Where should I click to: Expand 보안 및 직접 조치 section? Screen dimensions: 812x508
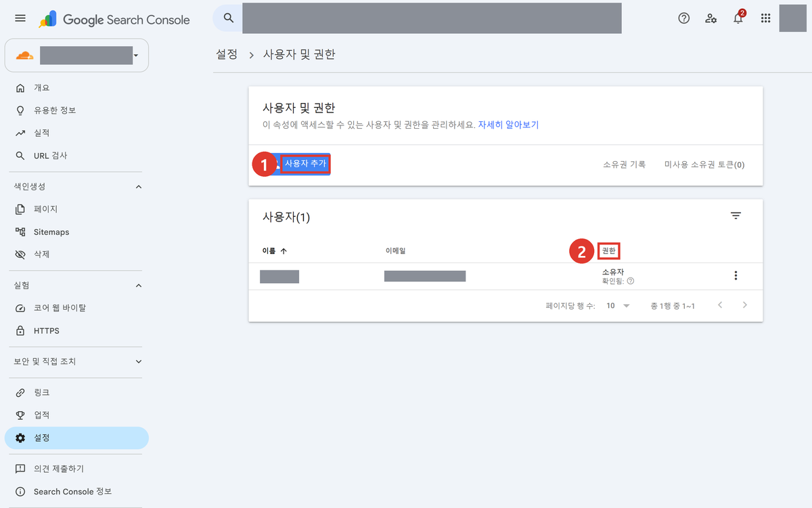[x=139, y=362]
